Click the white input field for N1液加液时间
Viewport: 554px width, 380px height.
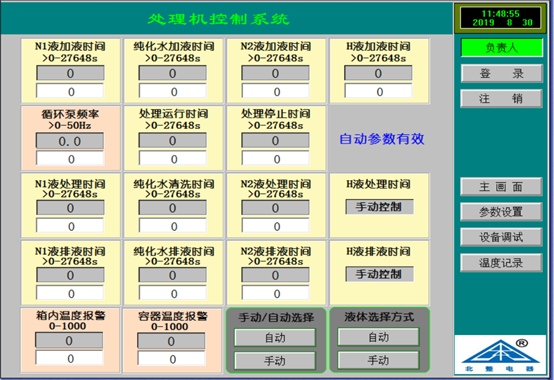pos(70,91)
